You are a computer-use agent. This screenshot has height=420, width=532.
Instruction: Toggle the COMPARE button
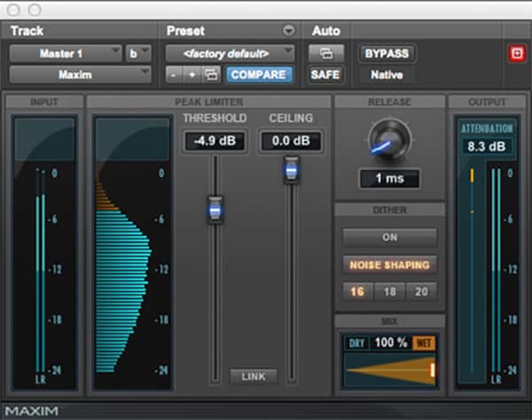coord(259,74)
